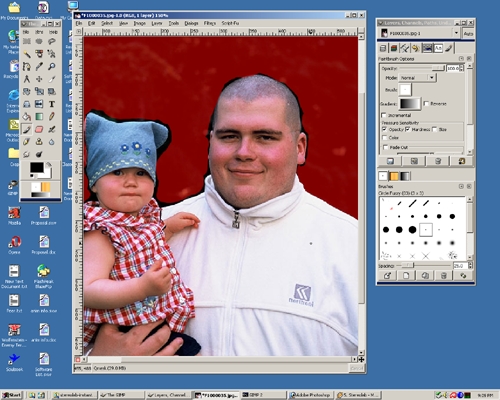This screenshot has height=400, width=500.
Task: Select the Fuzzy Select magic wand tool
Action: click(27, 54)
